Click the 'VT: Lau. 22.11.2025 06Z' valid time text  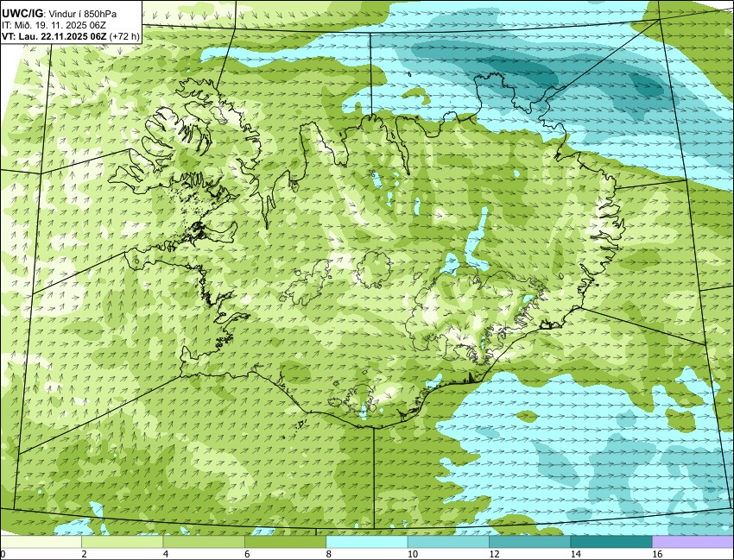click(54, 37)
